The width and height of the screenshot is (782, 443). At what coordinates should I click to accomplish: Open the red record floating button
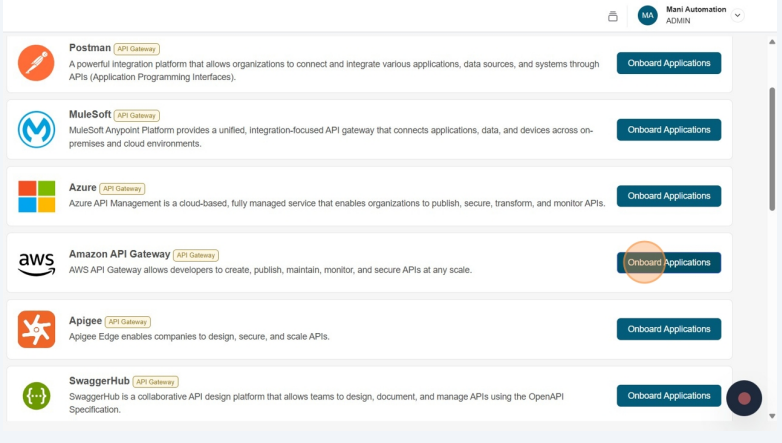744,398
